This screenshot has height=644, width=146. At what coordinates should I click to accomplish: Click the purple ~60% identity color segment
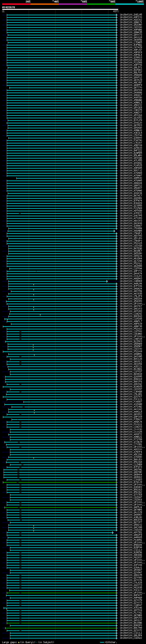(x=73, y=4)
